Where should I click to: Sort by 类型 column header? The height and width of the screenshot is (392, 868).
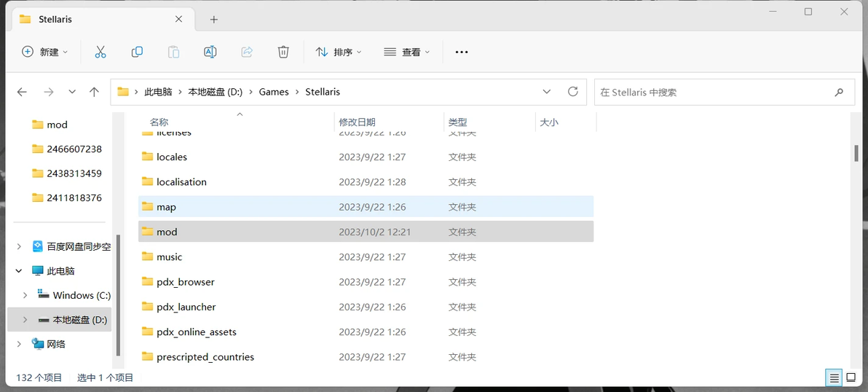pos(458,122)
